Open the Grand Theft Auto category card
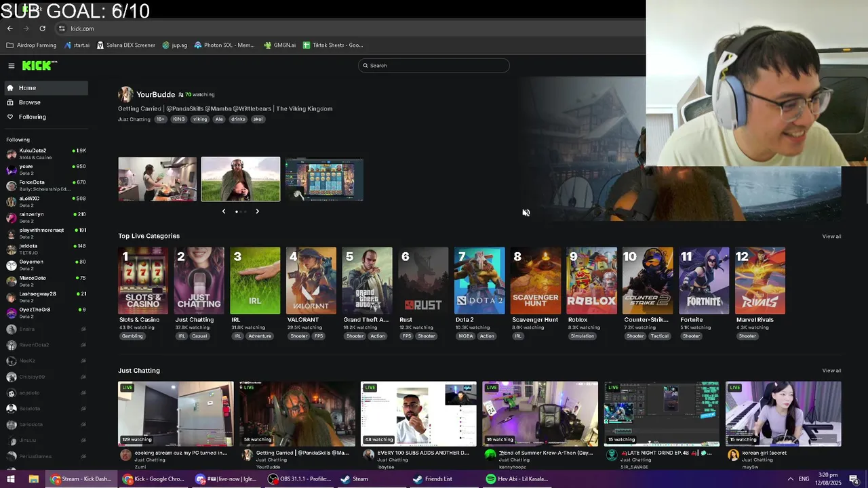The height and width of the screenshot is (488, 868). pos(368,281)
